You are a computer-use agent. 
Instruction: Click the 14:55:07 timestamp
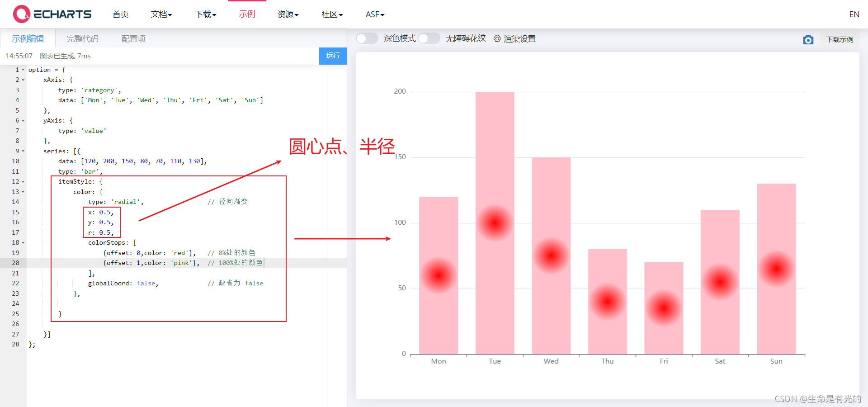(x=19, y=56)
